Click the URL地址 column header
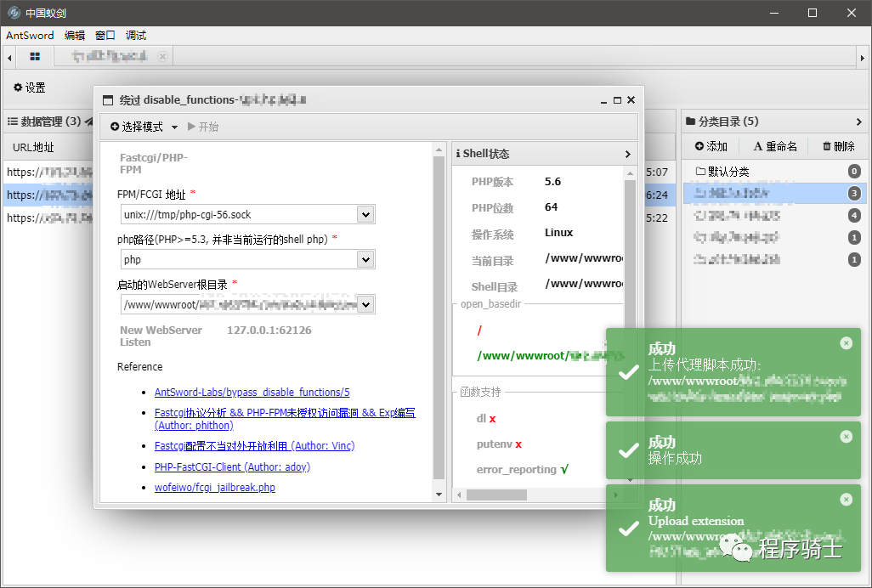 tap(33, 147)
